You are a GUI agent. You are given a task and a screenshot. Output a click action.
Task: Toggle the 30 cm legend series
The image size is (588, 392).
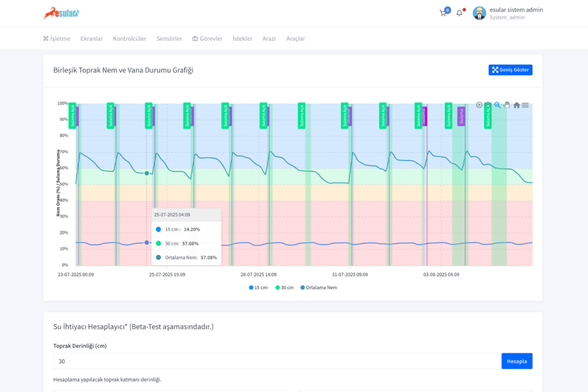(284, 288)
